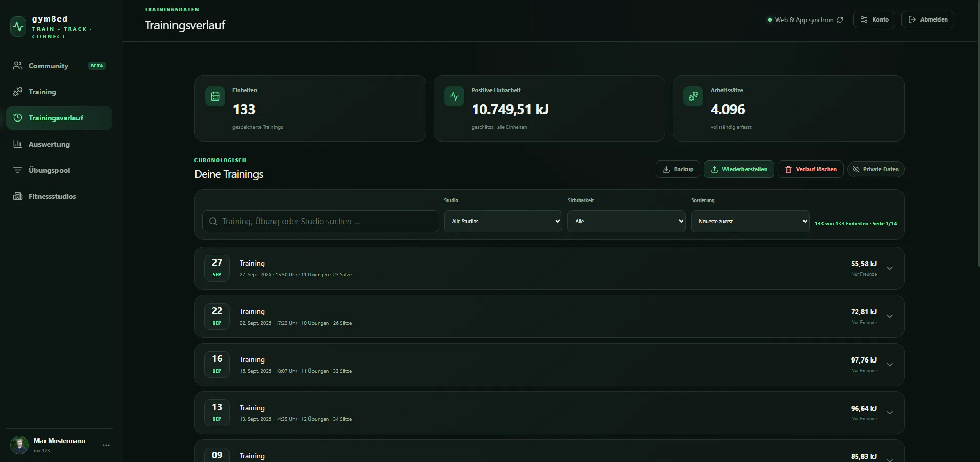
Task: Open the Konto account settings
Action: [874, 19]
